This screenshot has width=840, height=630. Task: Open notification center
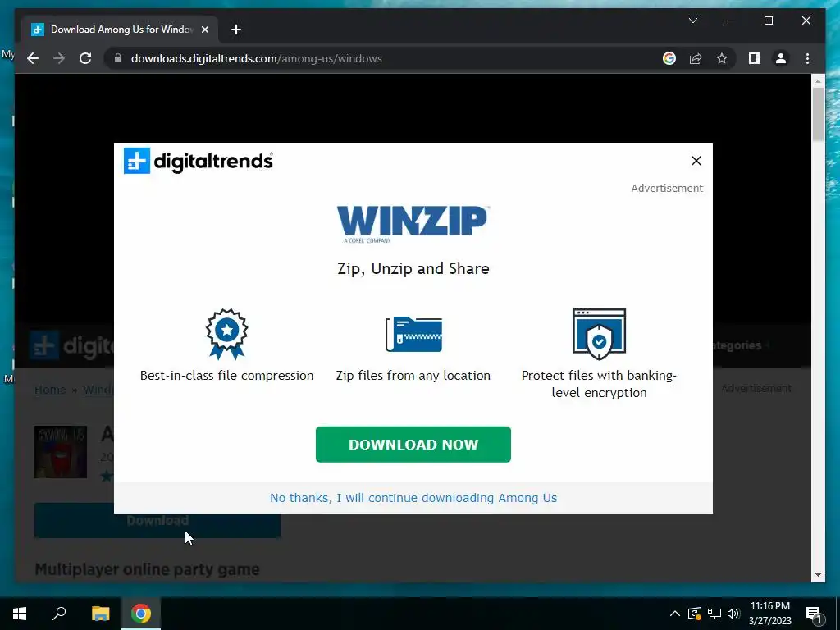(x=814, y=614)
